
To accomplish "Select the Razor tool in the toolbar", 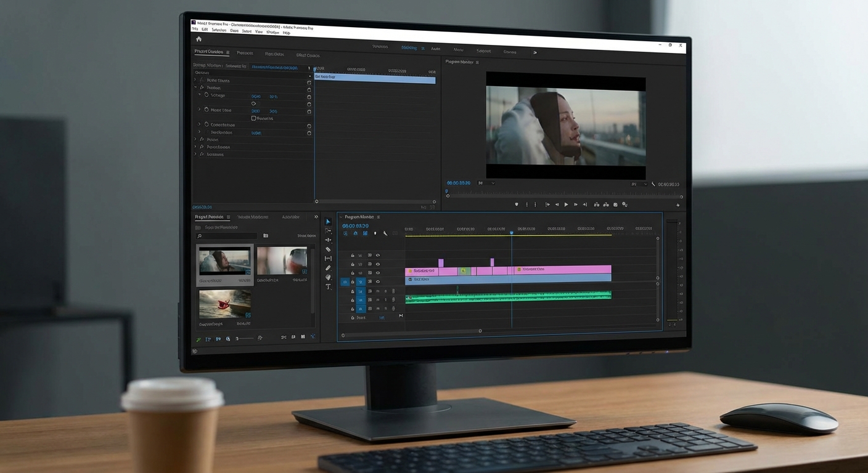I will [x=328, y=249].
